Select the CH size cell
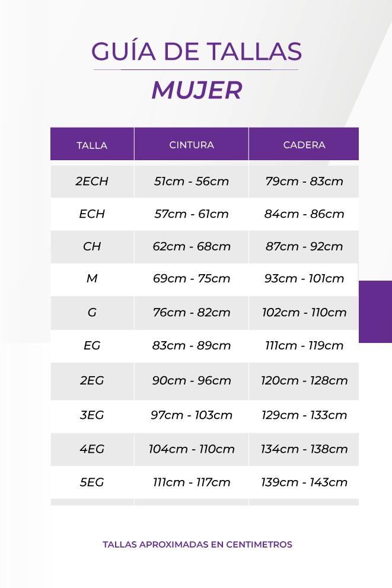 pyautogui.click(x=92, y=246)
